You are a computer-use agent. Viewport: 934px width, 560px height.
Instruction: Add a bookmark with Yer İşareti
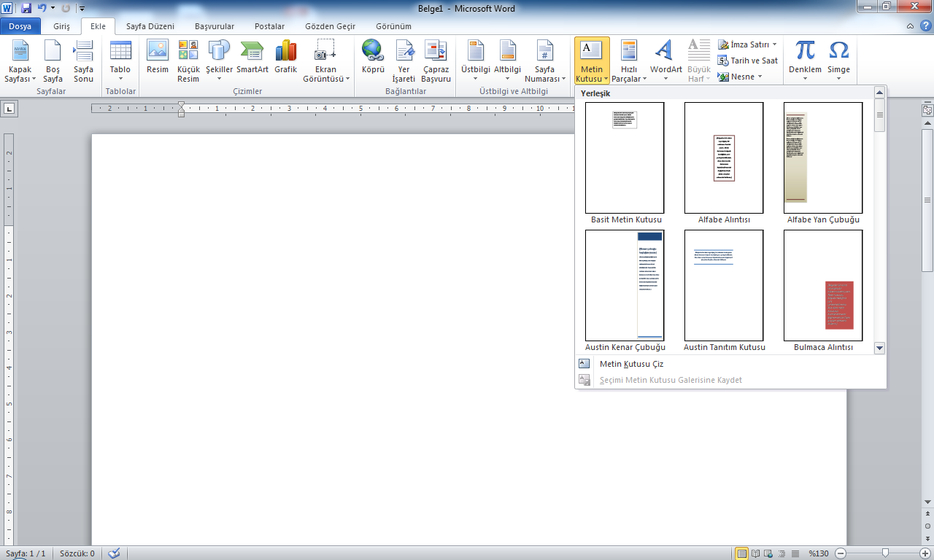(404, 61)
